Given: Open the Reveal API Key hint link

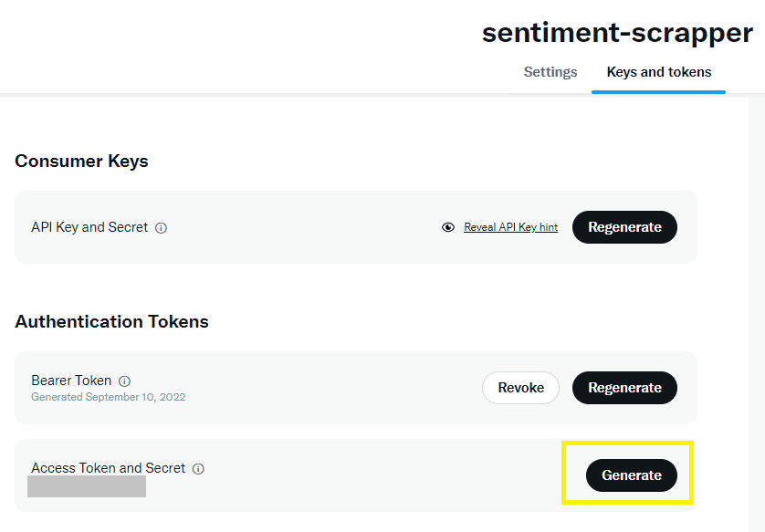Looking at the screenshot, I should (x=510, y=227).
